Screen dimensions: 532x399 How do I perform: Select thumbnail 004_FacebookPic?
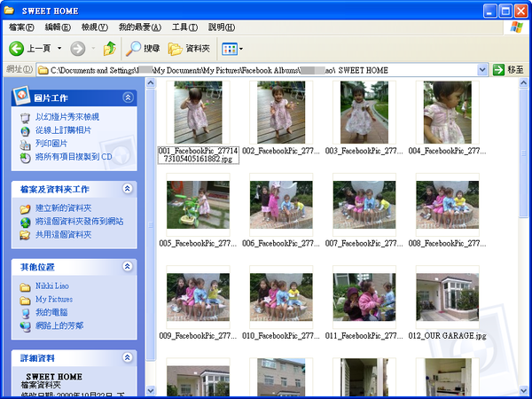pos(448,112)
